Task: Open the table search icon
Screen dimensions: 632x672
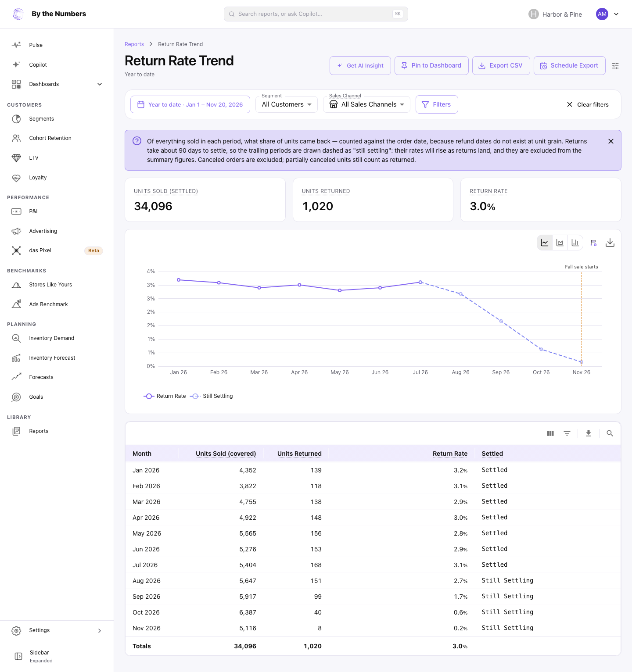Action: tap(610, 433)
